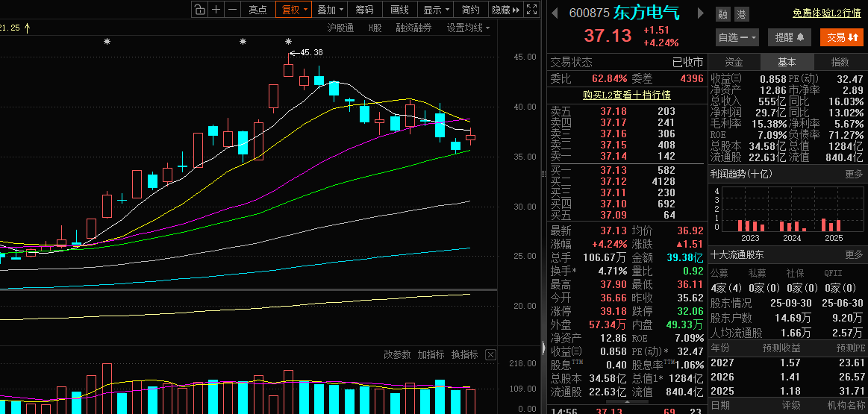Go to next stock with right arrow
This screenshot has width=868, height=414.
[x=700, y=13]
